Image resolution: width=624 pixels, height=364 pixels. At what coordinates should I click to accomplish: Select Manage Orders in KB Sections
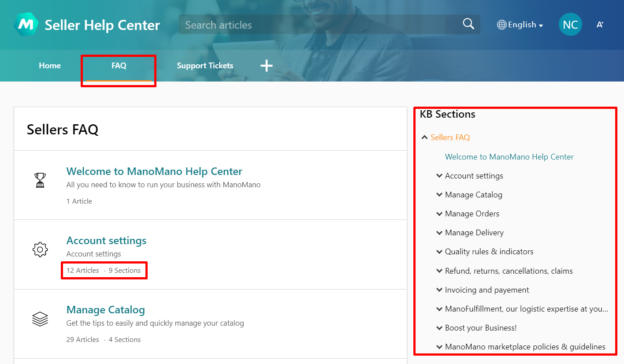472,214
